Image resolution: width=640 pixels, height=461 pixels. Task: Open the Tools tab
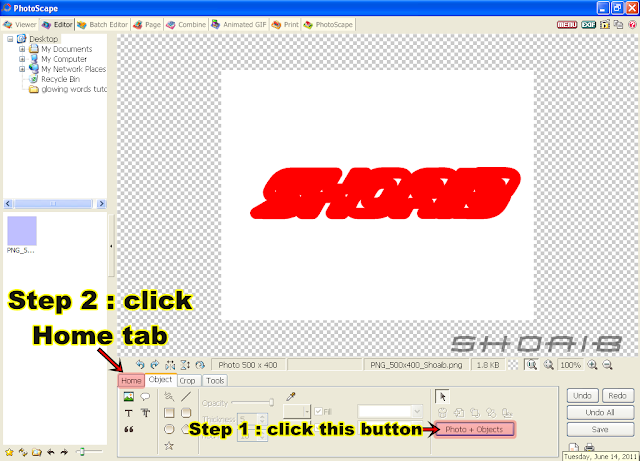coord(215,381)
